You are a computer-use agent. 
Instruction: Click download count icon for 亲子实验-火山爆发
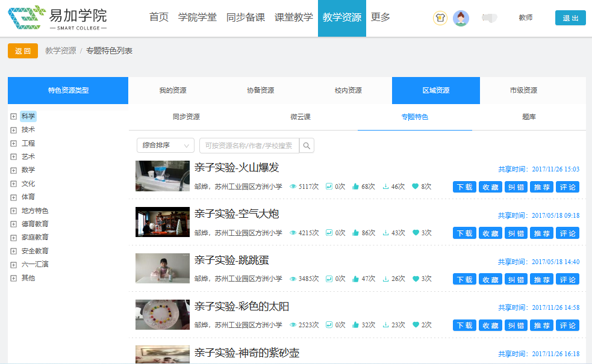tap(385, 187)
